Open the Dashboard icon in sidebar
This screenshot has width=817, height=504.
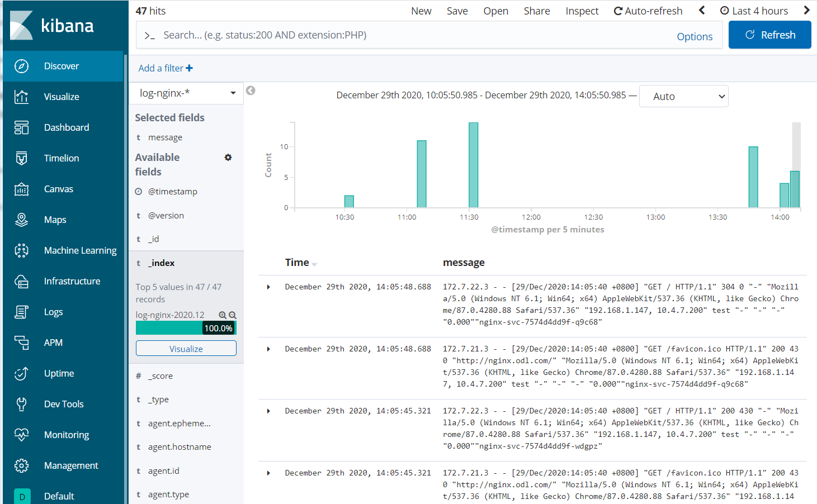[21, 127]
